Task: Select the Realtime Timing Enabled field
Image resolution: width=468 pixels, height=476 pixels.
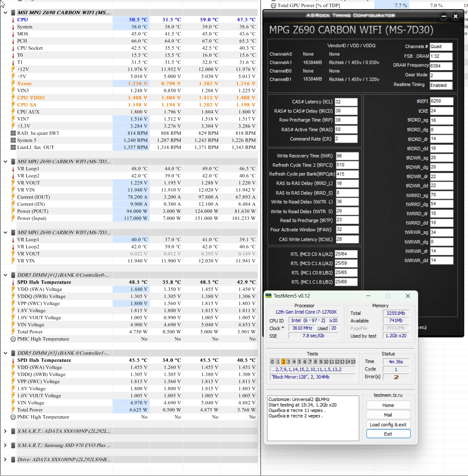Action: pos(441,85)
